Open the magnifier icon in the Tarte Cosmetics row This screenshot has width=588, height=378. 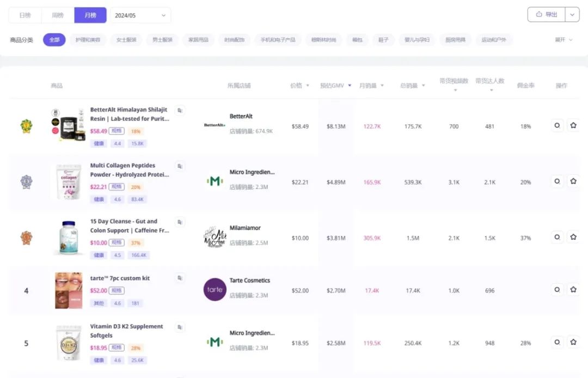point(558,290)
